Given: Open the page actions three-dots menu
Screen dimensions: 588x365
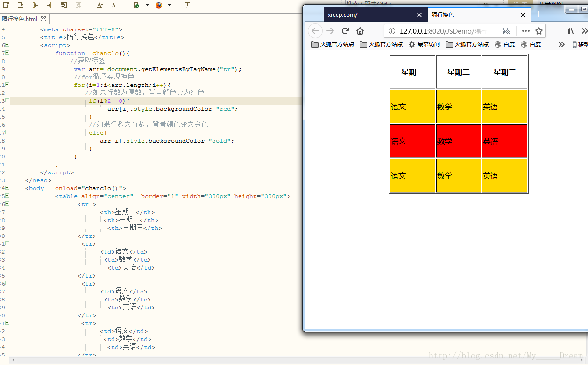Looking at the screenshot, I should [x=526, y=31].
